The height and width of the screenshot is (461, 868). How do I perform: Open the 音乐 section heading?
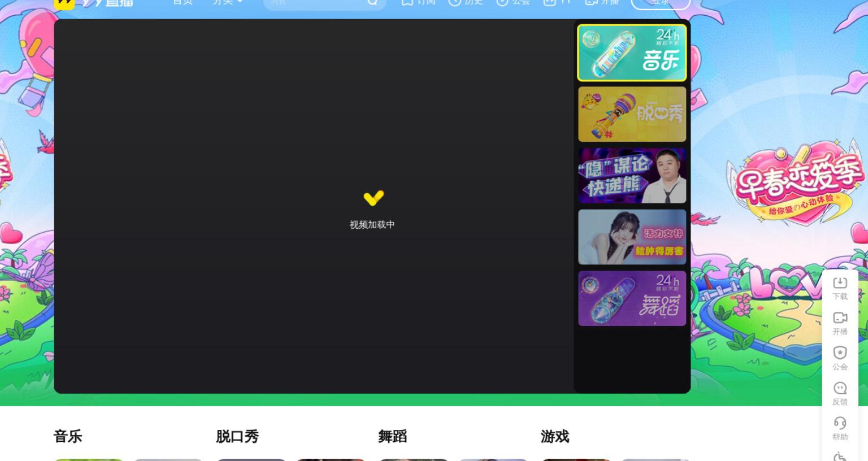coord(68,436)
